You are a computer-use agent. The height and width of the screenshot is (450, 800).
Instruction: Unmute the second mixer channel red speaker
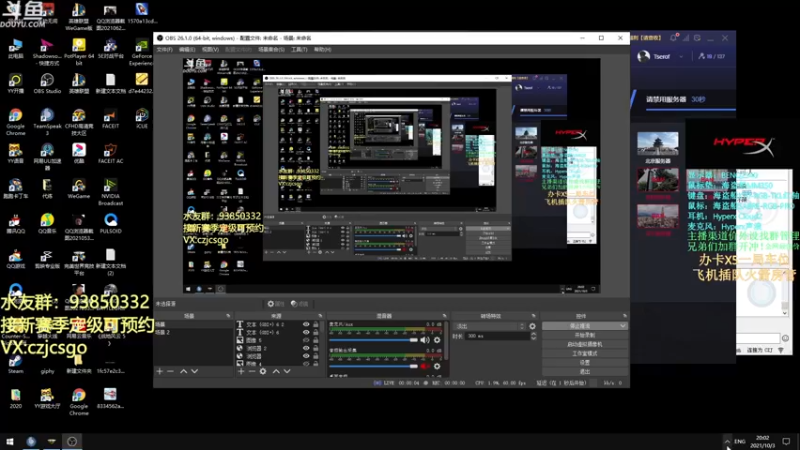pyautogui.click(x=424, y=366)
